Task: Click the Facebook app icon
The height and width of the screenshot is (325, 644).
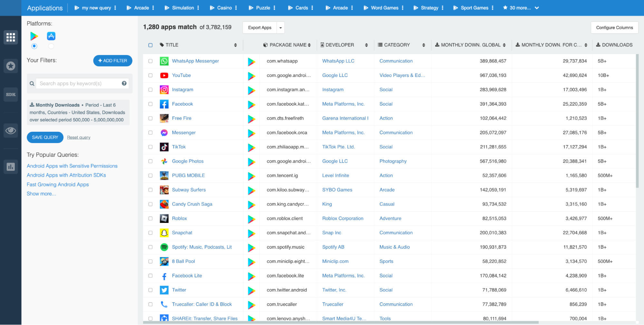Action: pos(164,104)
